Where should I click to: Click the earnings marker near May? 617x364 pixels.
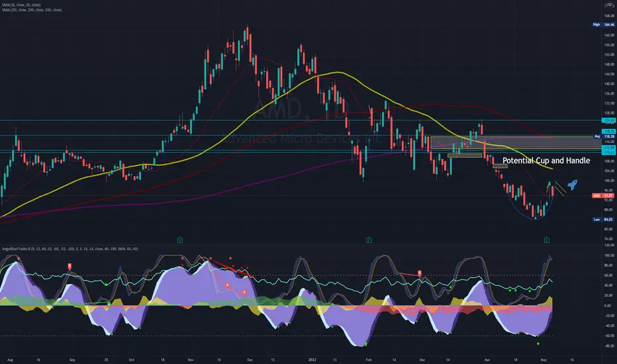click(x=547, y=240)
